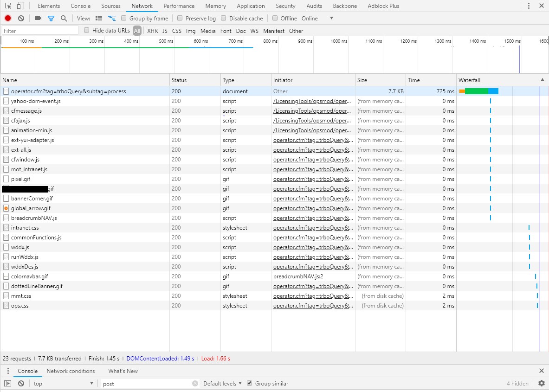
Task: Toggle capture screenshots camera icon
Action: (38, 18)
